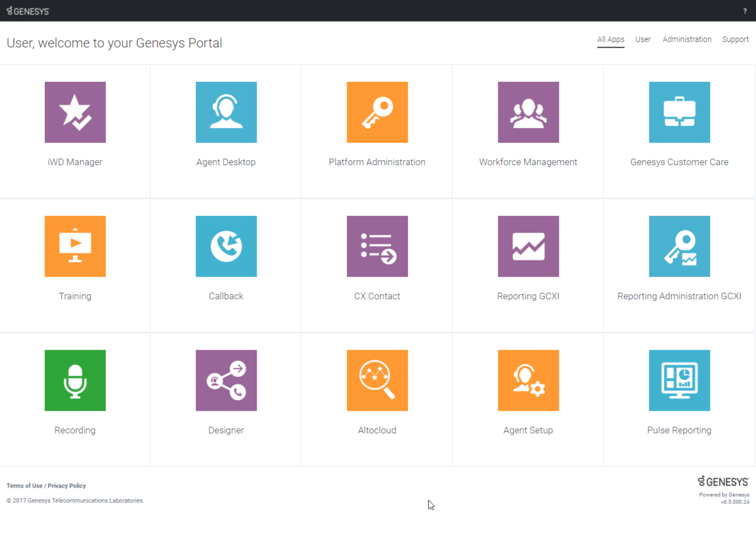Switch to the Administration tab
The width and height of the screenshot is (756, 550).
click(687, 40)
